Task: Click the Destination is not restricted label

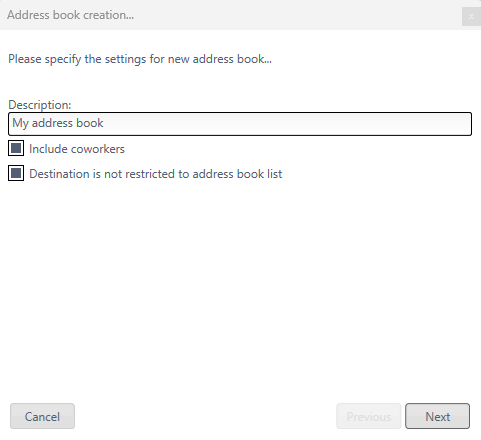Action: point(156,174)
